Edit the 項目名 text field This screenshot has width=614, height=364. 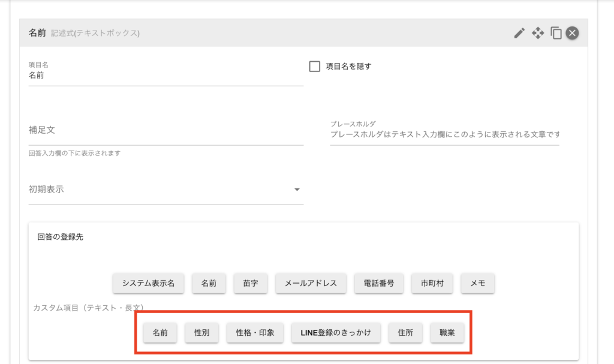coord(165,76)
